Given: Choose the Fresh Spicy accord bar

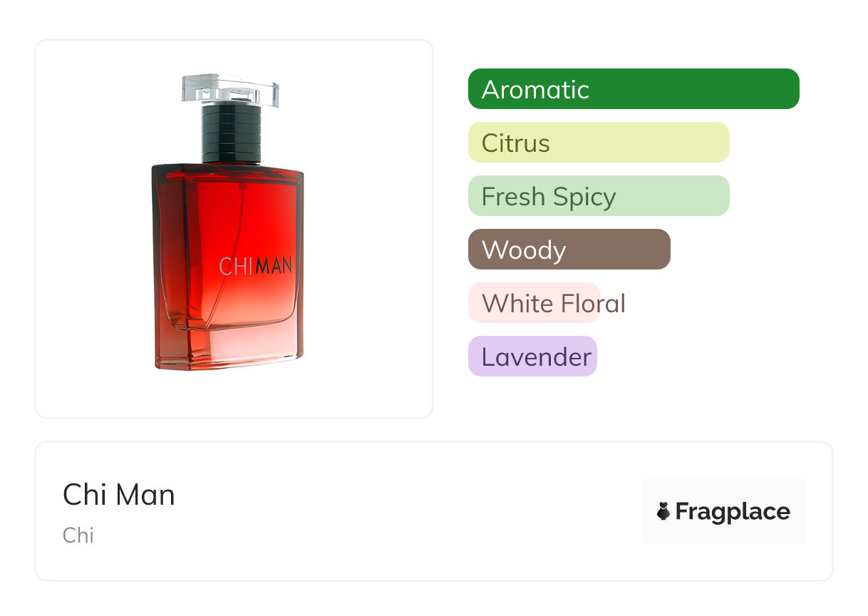Looking at the screenshot, I should (599, 196).
